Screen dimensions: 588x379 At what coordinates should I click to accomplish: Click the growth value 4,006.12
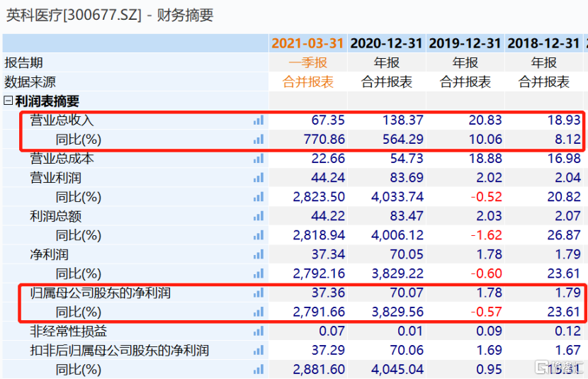(397, 235)
